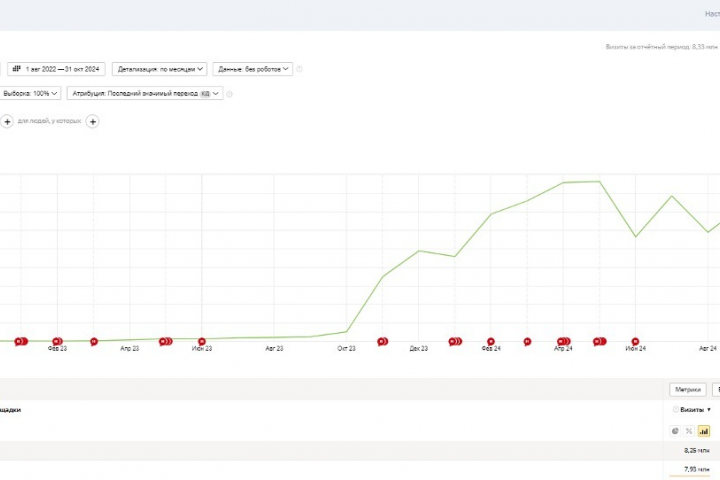Click plus button right of 'для людей, у которых'

click(92, 121)
